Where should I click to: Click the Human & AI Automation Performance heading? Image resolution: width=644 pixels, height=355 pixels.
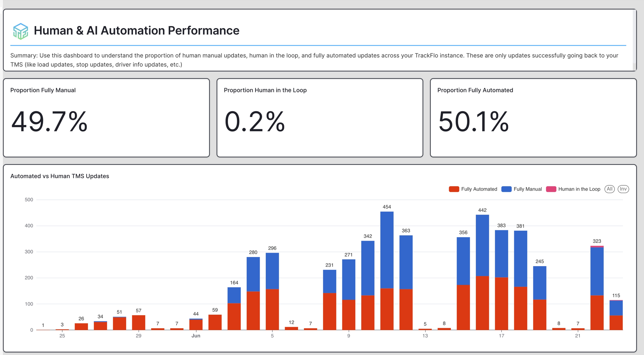coord(136,30)
